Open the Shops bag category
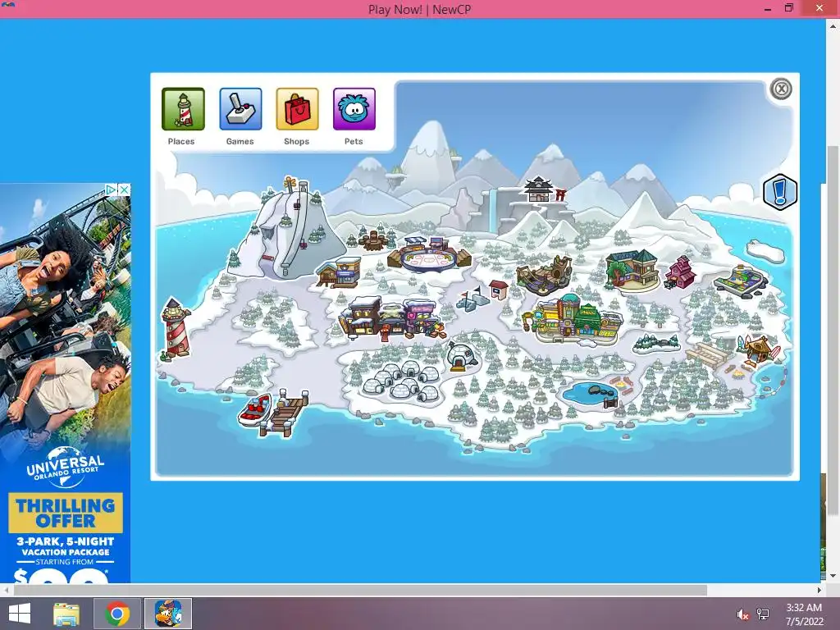840x630 pixels. pos(297,109)
